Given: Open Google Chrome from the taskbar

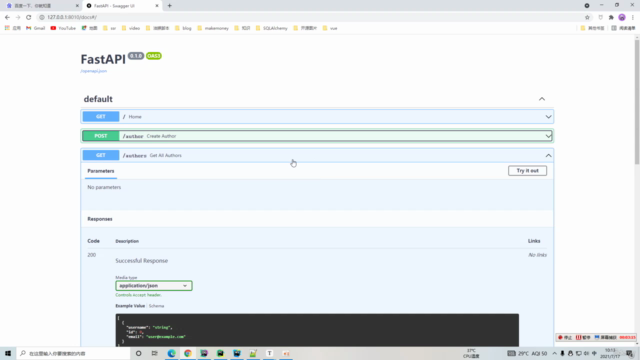Looking at the screenshot, I should 188,353.
